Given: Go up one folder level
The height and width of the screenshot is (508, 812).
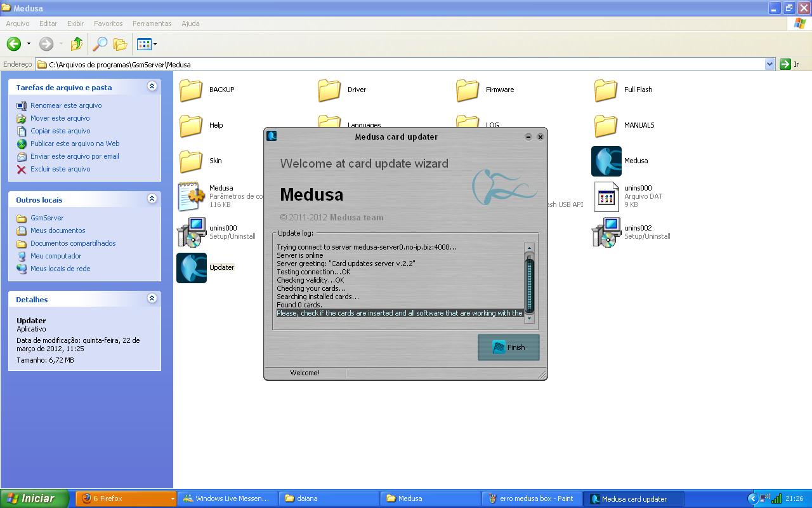Looking at the screenshot, I should [77, 44].
